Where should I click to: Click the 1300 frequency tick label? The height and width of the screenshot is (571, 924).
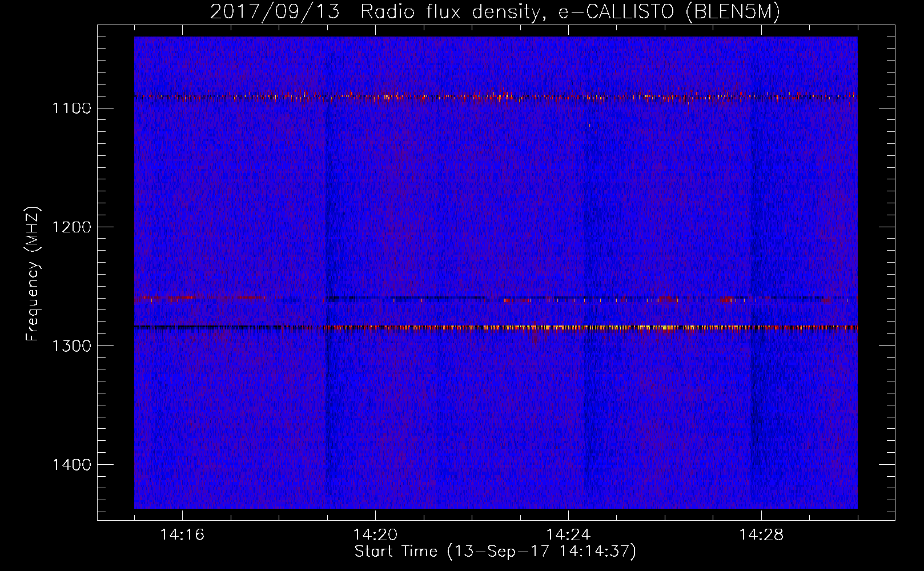(x=71, y=345)
